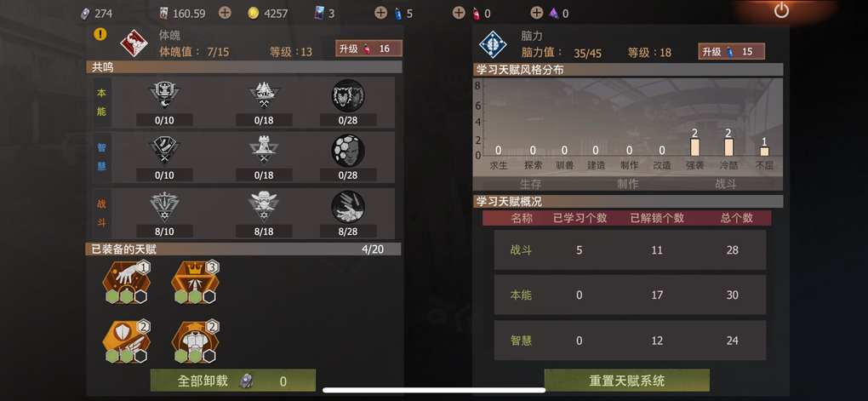Click the 升级 button for 体魄
Image resolution: width=868 pixels, height=401 pixels.
click(x=368, y=49)
